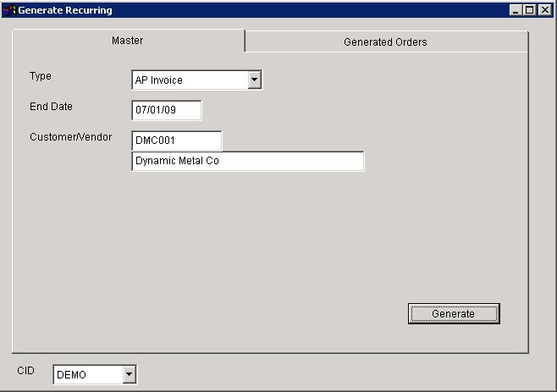Image resolution: width=557 pixels, height=392 pixels.
Task: Click the Customer/Vendor label
Action: click(x=70, y=136)
